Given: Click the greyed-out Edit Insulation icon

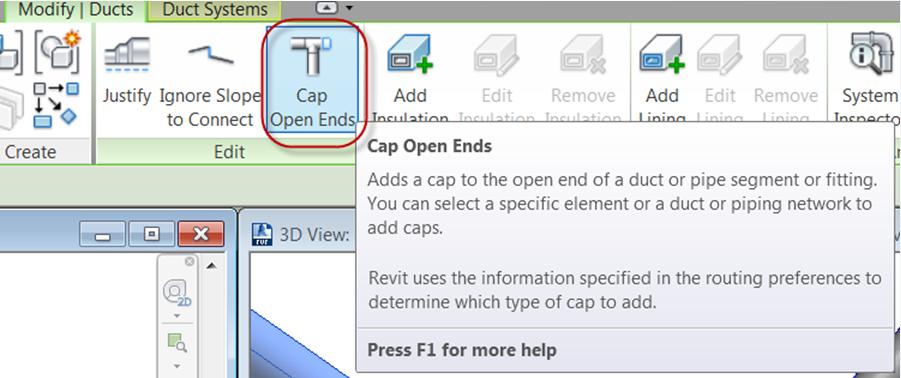Looking at the screenshot, I should [x=496, y=57].
